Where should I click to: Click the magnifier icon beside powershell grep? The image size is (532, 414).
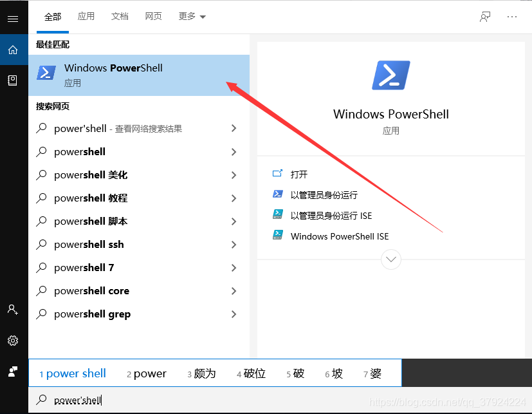pyautogui.click(x=41, y=314)
